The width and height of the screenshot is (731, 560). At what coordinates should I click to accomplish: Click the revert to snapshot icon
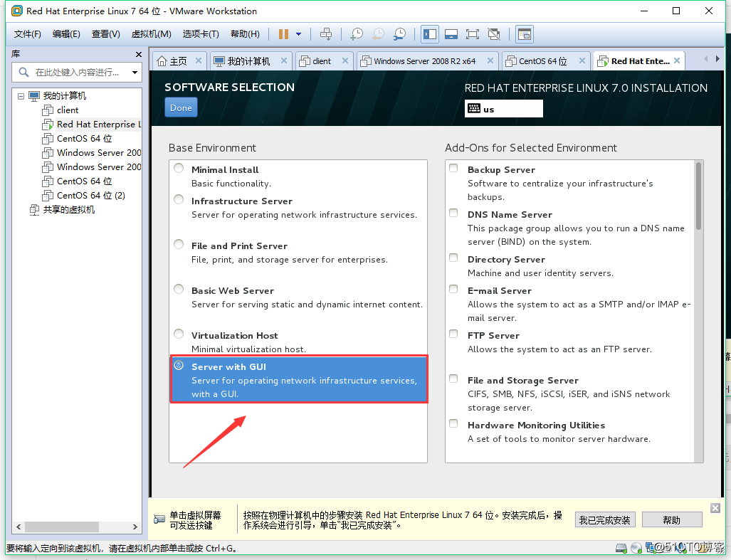[x=378, y=34]
